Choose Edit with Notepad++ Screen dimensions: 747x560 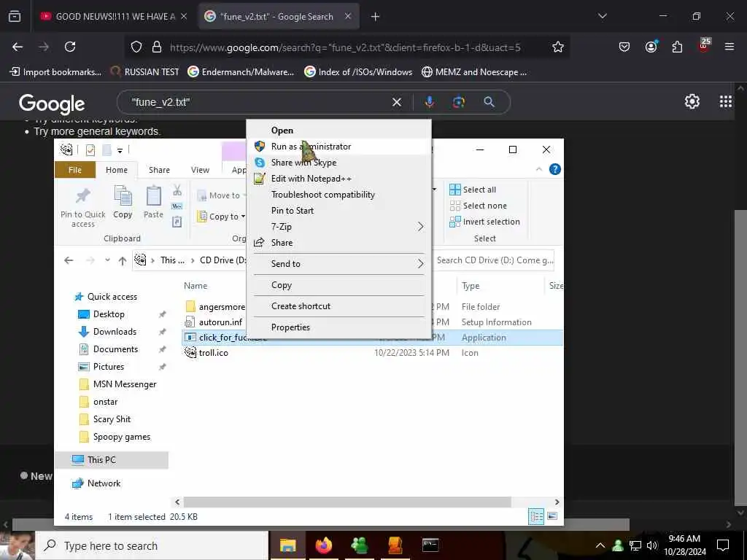(x=338, y=179)
